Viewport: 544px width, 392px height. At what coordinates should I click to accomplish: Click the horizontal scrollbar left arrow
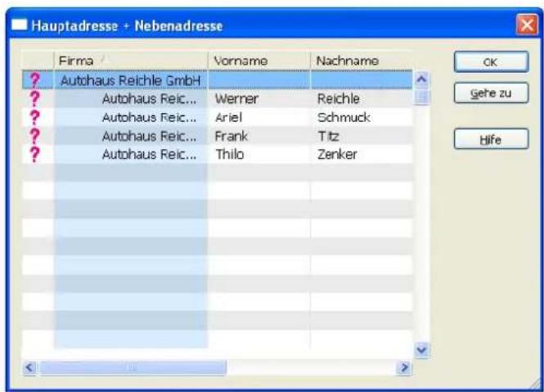tap(29, 367)
